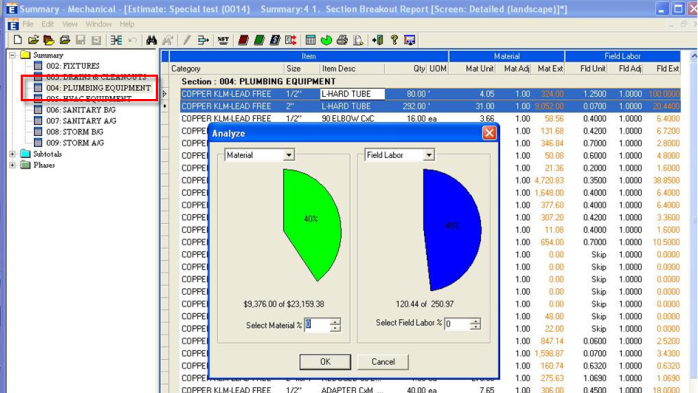Click the NET toolbar icon

click(x=223, y=40)
